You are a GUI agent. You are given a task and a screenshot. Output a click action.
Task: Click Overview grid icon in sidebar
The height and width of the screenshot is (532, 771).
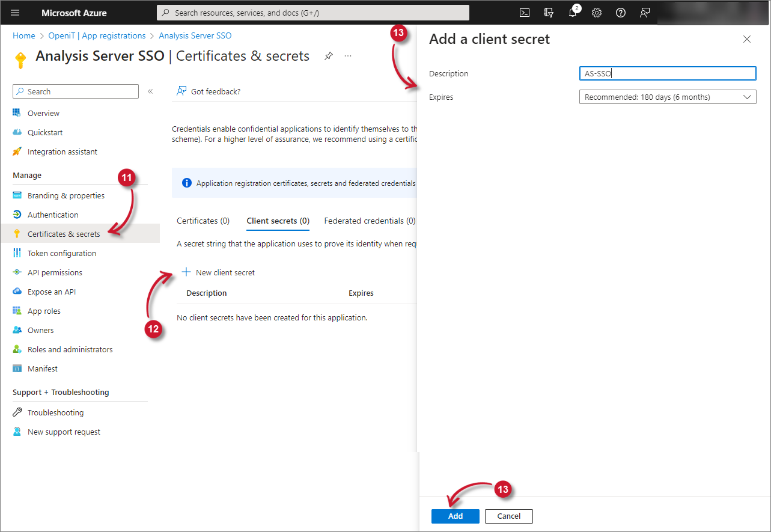[17, 113]
